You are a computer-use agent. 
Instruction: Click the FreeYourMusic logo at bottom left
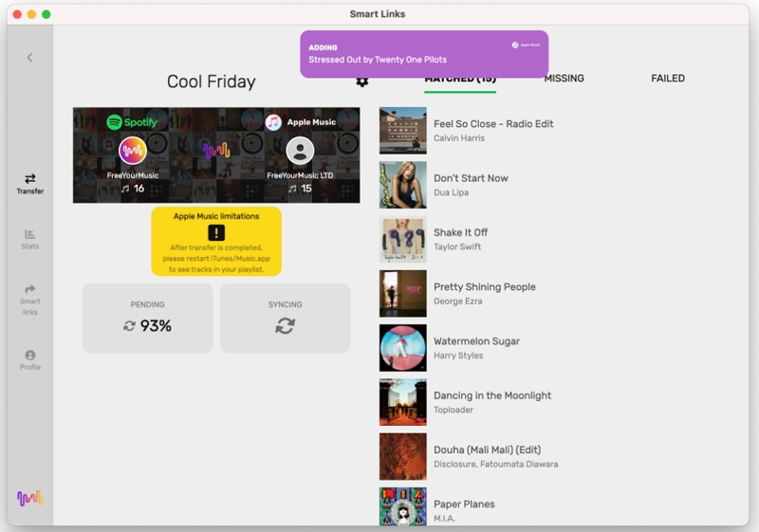[x=29, y=498]
